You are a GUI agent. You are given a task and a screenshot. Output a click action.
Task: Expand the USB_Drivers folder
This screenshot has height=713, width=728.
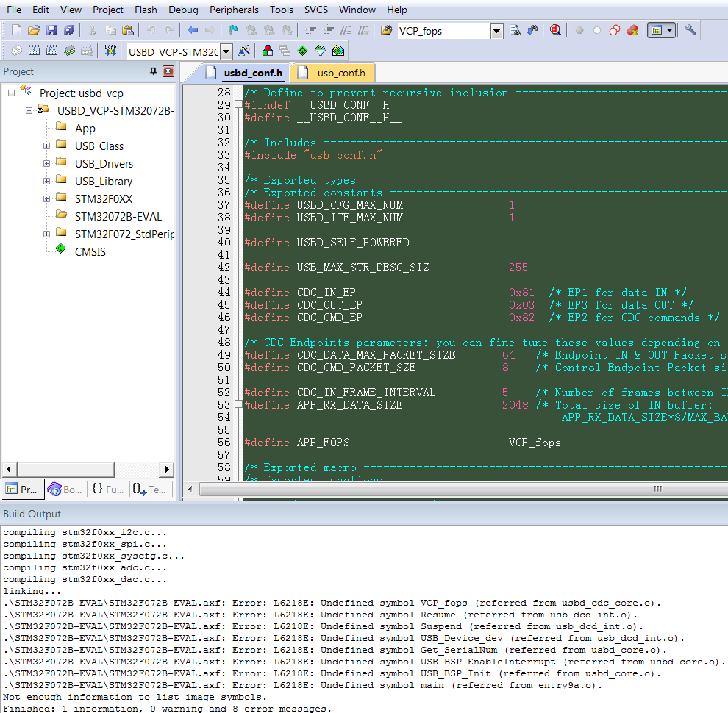click(x=46, y=163)
